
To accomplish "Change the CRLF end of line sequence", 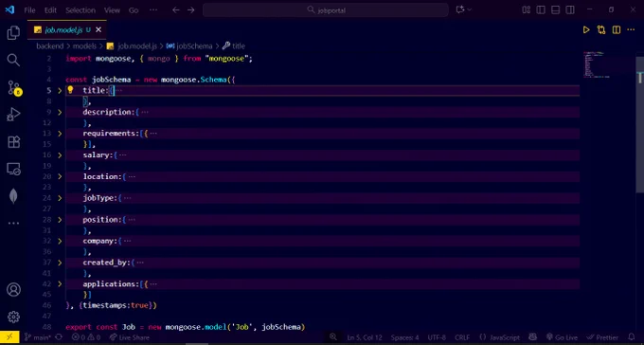I will 462,337.
